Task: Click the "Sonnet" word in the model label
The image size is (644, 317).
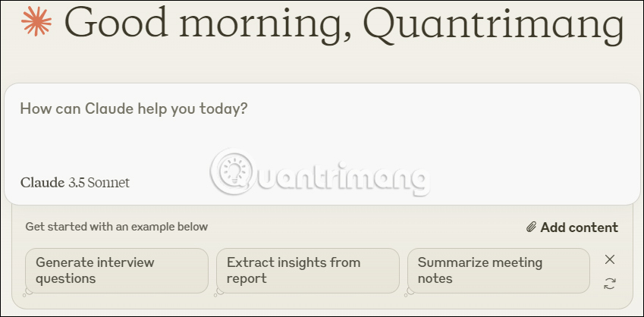Action: [108, 183]
